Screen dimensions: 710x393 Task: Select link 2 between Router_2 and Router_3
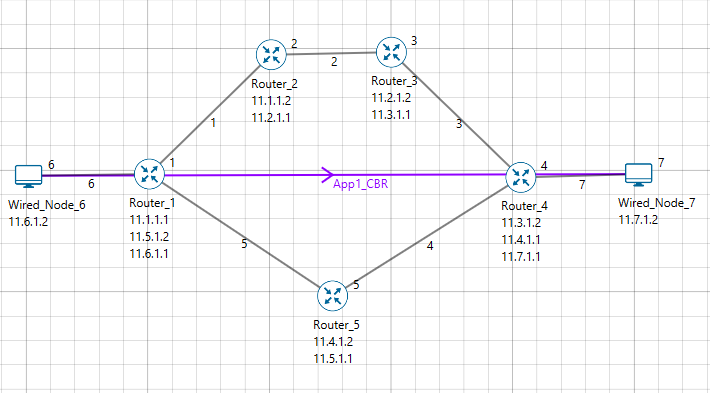pos(331,54)
